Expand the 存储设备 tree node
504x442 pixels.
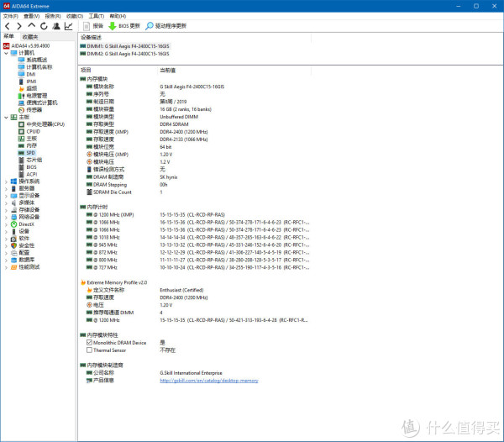[6, 210]
